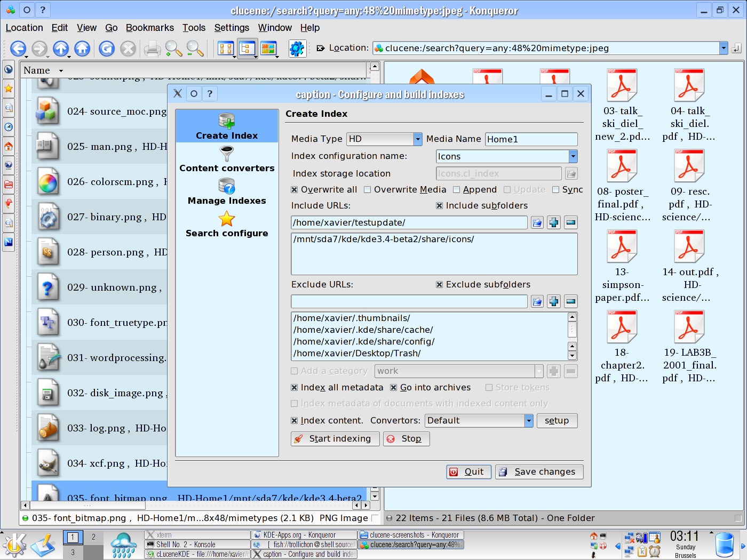Click the Zoom in magnifier icon
This screenshot has height=560, width=747.
pos(173,49)
